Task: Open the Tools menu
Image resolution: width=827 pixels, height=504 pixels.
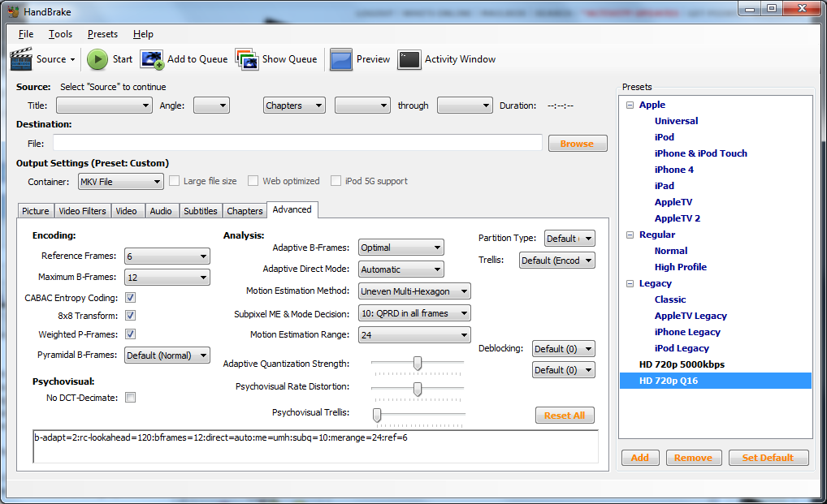Action: pos(61,34)
